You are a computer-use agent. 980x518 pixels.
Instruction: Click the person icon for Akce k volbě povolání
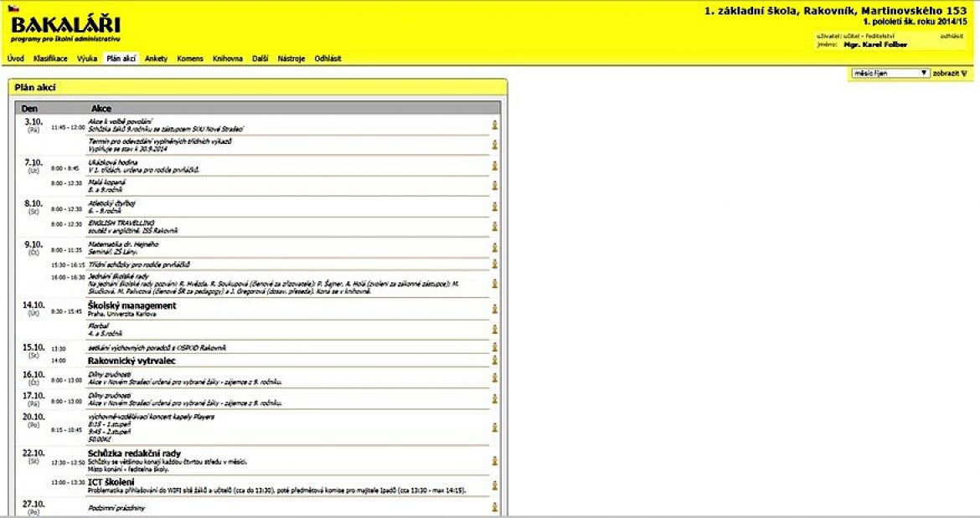(x=494, y=125)
